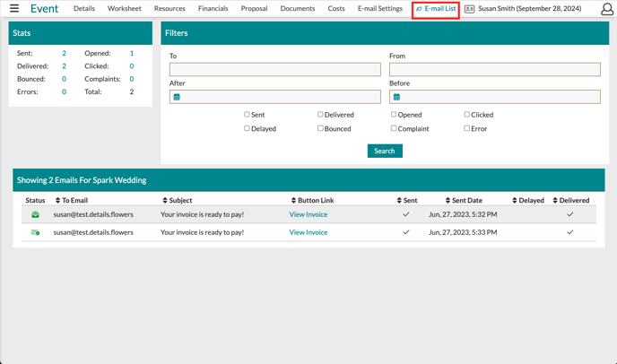Switch to the Costs tab
617x364 pixels.
click(x=336, y=9)
